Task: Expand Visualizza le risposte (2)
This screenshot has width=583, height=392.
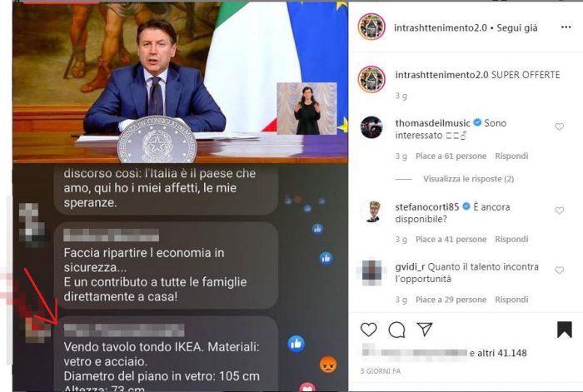Action: pyautogui.click(x=468, y=179)
